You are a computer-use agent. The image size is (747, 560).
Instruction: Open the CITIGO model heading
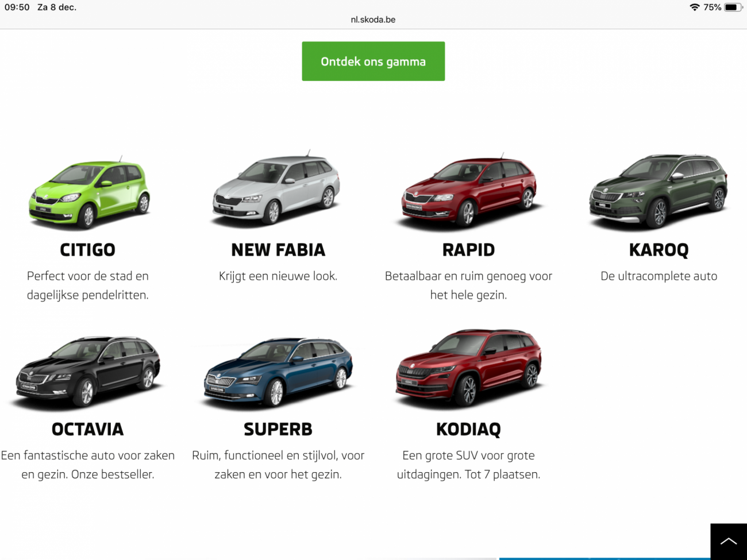pyautogui.click(x=88, y=250)
